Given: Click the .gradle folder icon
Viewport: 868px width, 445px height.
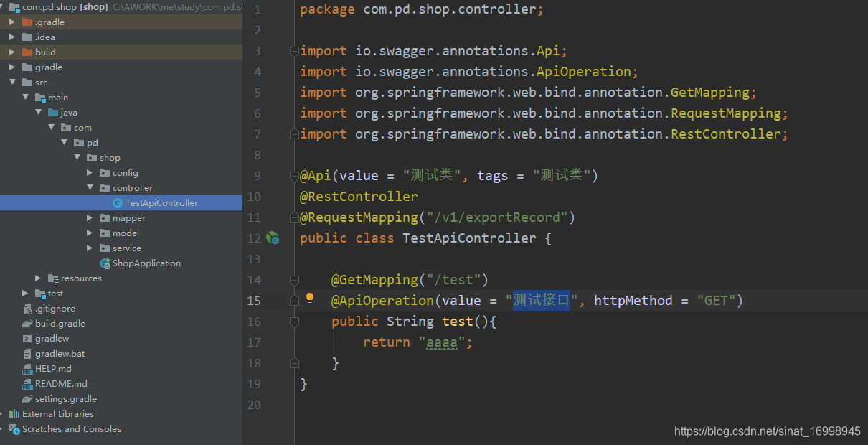Looking at the screenshot, I should coord(27,22).
